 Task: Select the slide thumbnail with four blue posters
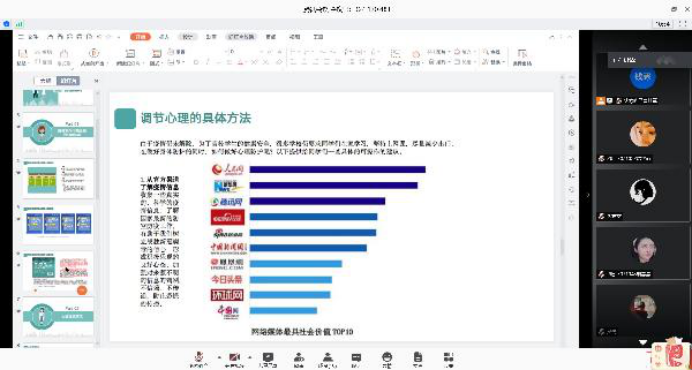click(58, 224)
